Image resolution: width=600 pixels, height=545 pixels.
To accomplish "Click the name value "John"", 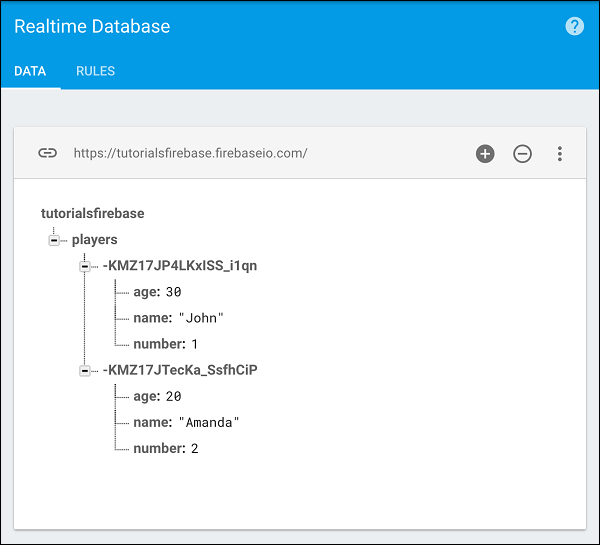I will (199, 318).
